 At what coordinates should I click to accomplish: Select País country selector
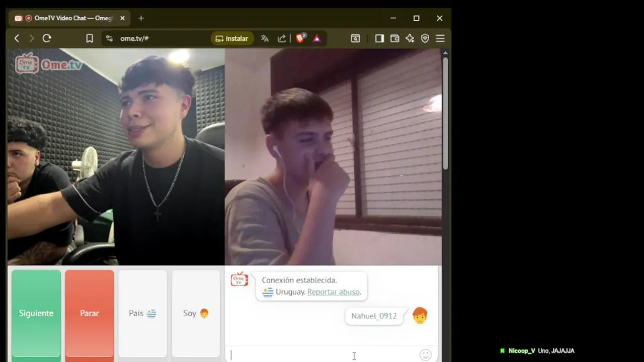142,313
